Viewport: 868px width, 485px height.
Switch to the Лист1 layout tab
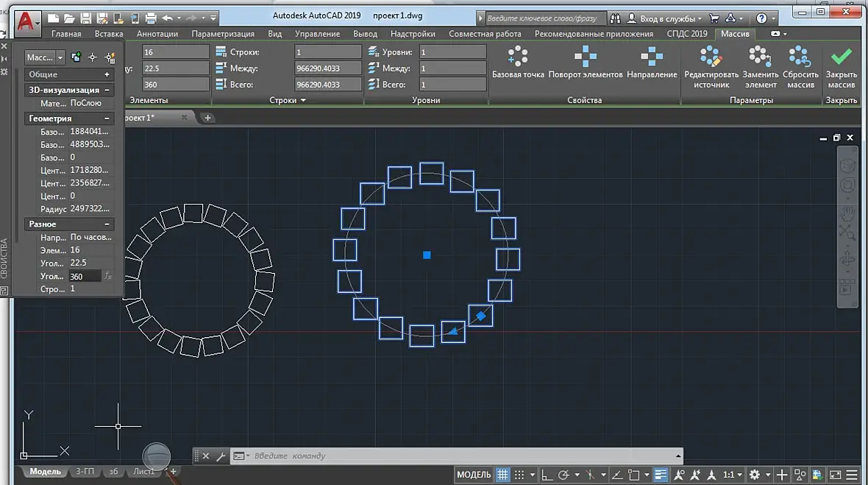[143, 471]
